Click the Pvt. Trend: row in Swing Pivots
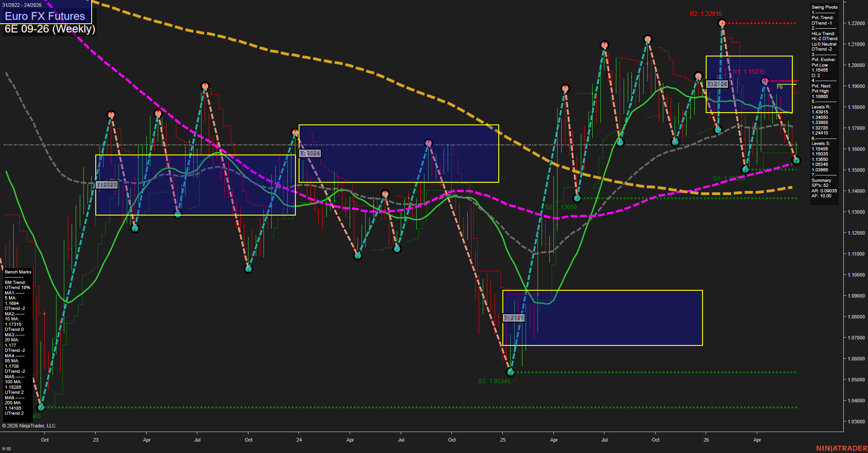The height and width of the screenshot is (453, 868). click(822, 18)
